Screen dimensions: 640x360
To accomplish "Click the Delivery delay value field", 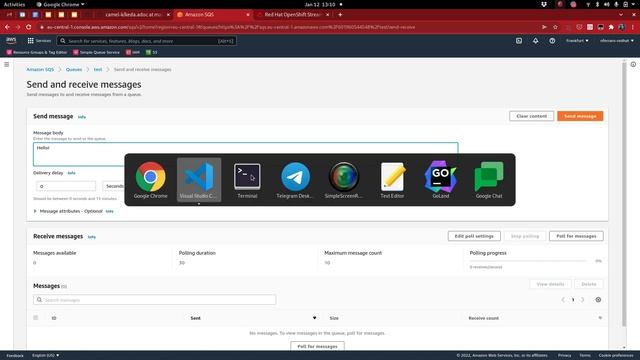I will point(66,186).
